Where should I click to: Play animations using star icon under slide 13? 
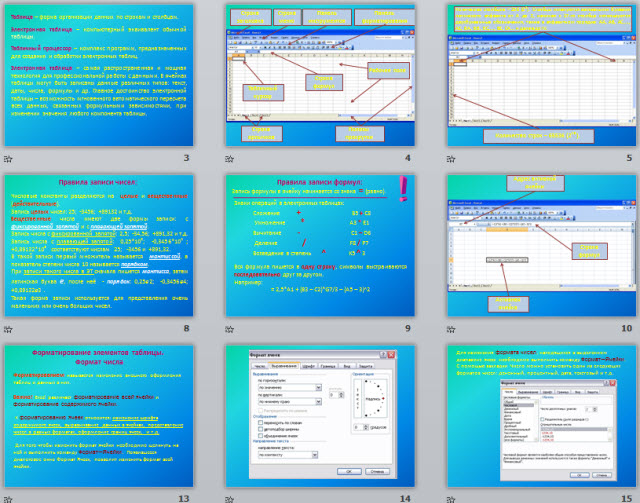click(x=7, y=498)
